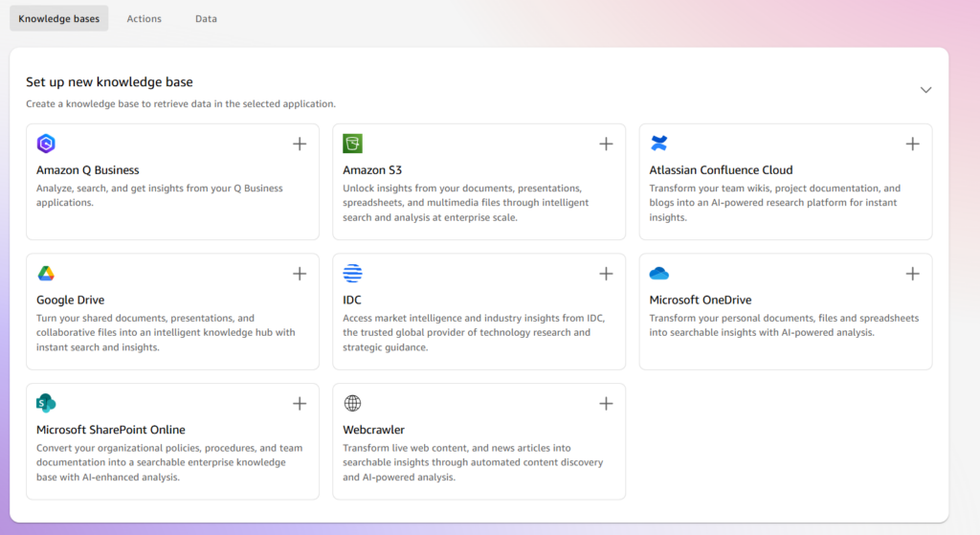This screenshot has width=980, height=535.
Task: Open the Data tab
Action: pyautogui.click(x=206, y=18)
